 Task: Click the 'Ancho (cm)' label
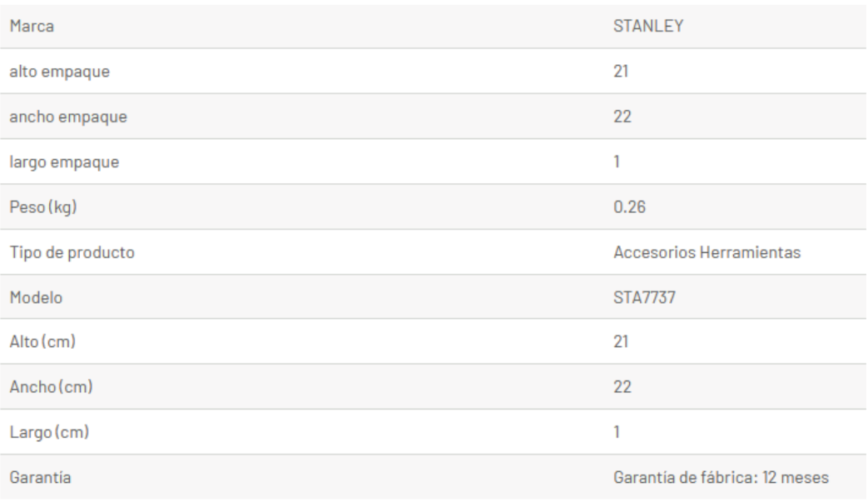pos(49,386)
